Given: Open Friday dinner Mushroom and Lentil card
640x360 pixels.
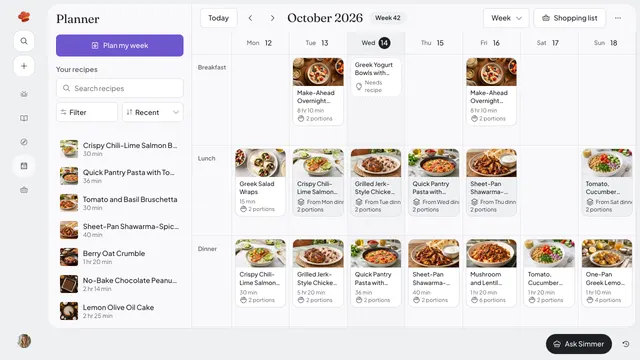Looking at the screenshot, I should pos(491,273).
